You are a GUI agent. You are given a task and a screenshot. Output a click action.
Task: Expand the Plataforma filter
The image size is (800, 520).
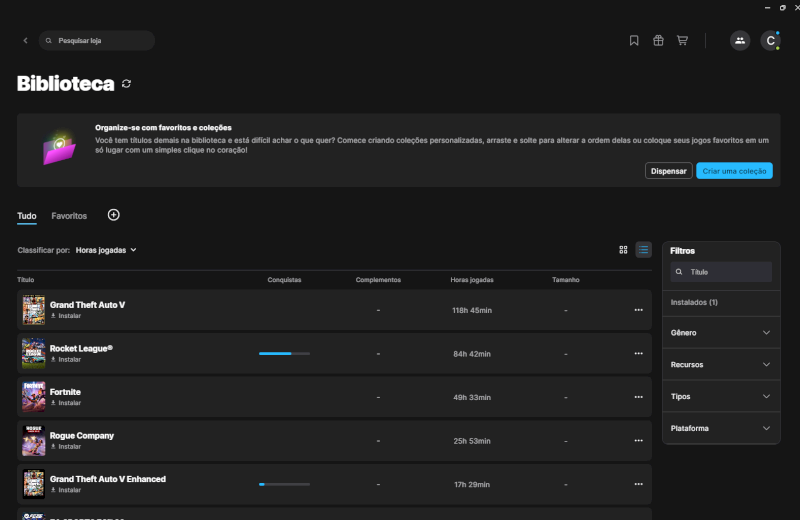tap(721, 428)
